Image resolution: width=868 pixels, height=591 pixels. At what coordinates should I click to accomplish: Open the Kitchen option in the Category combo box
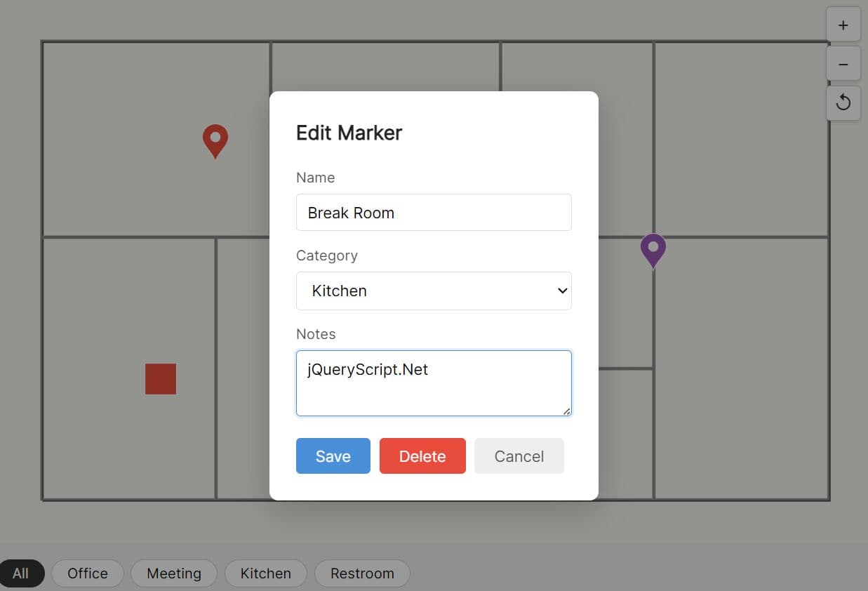coord(434,290)
